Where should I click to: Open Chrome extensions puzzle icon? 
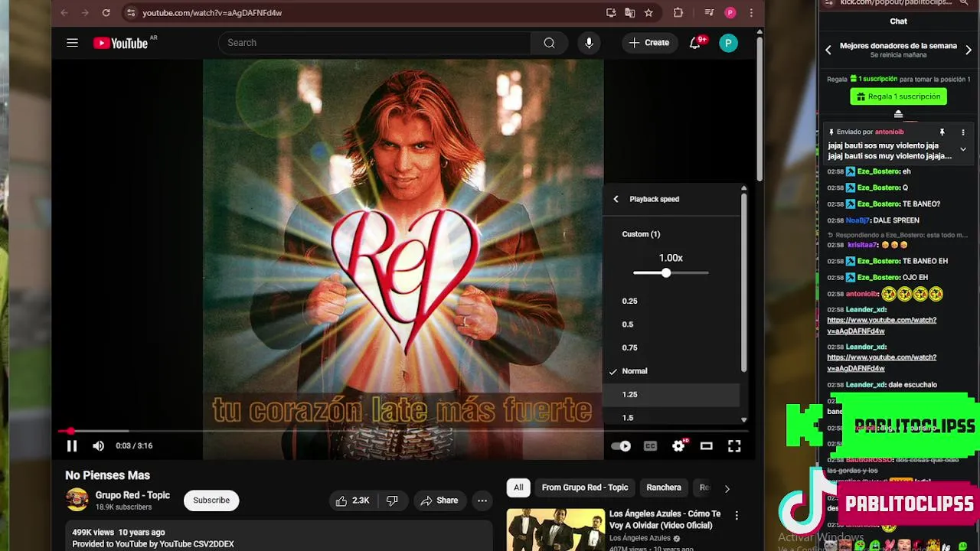coord(678,12)
